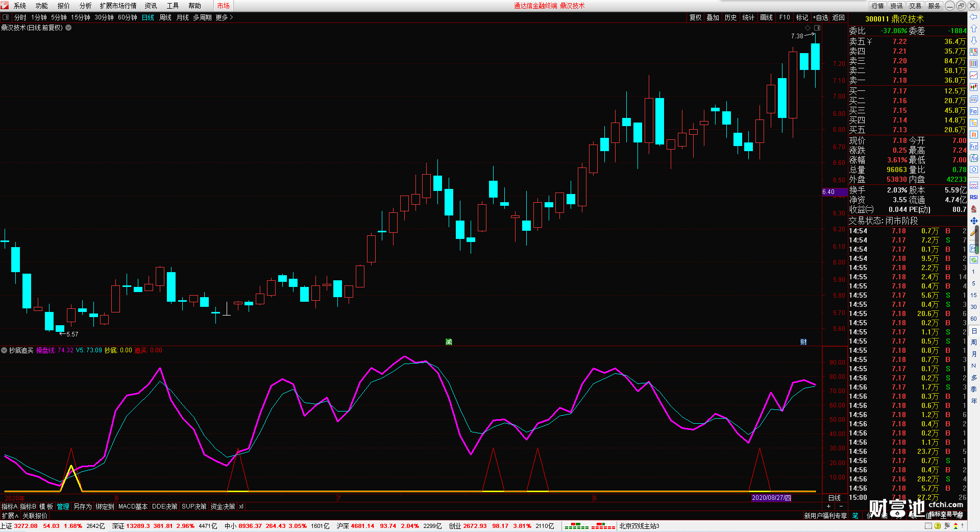This screenshot has width=980, height=532.
Task: Click the back arrow in right sidebar
Action: [974, 17]
